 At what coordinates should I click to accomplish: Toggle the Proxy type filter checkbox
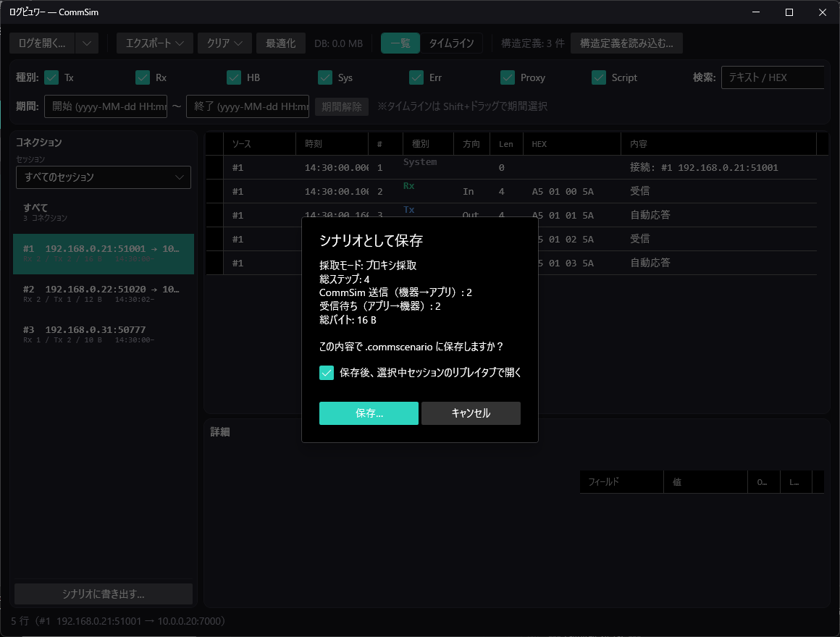[508, 77]
